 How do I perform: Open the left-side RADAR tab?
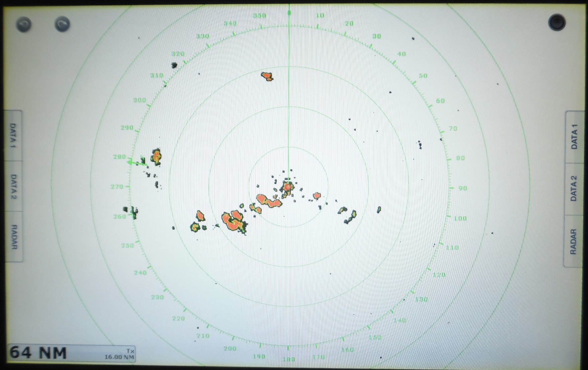pos(14,237)
